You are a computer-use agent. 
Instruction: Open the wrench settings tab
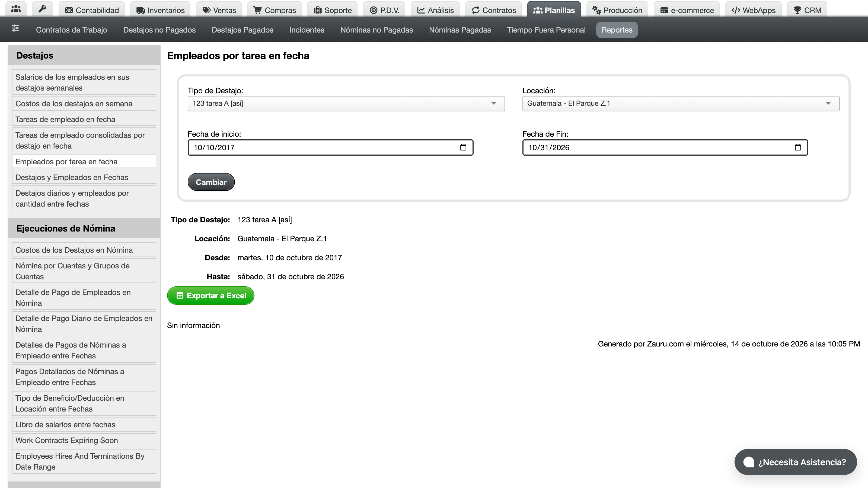(x=43, y=9)
